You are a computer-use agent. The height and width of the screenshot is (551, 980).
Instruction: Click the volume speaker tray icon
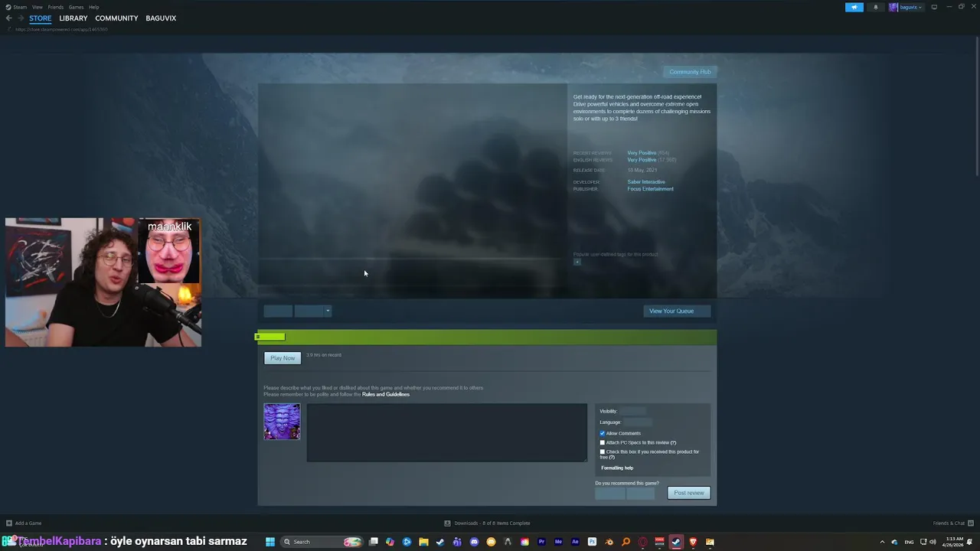pyautogui.click(x=933, y=542)
